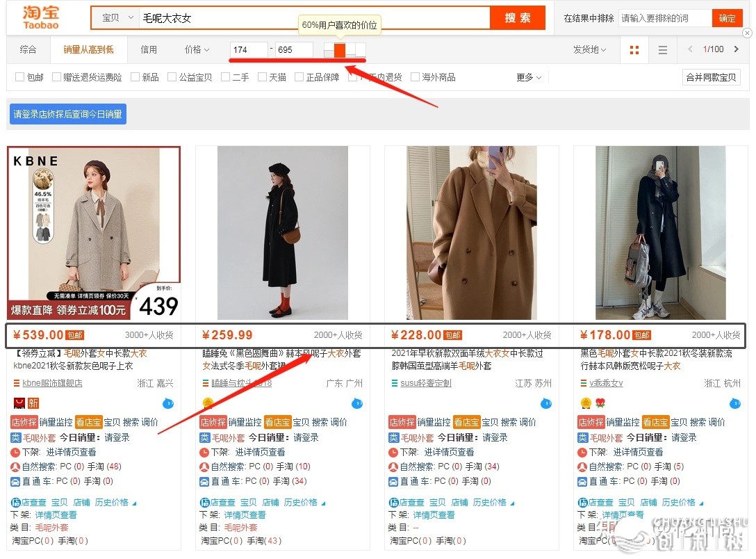Switch to grid view layout

(x=634, y=50)
